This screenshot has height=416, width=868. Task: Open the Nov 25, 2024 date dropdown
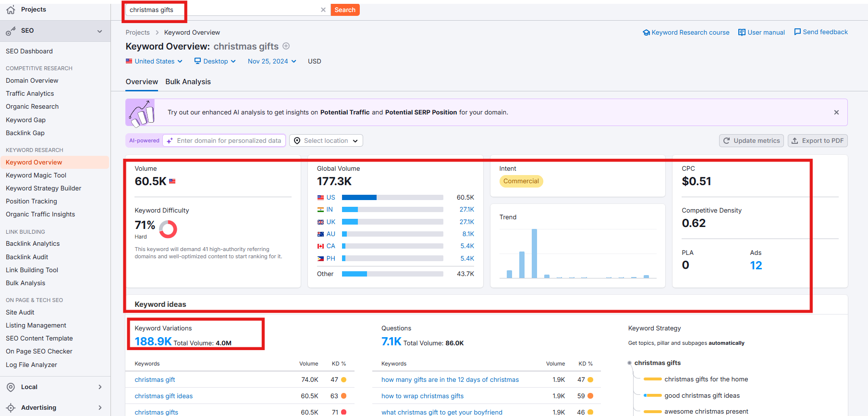(272, 61)
